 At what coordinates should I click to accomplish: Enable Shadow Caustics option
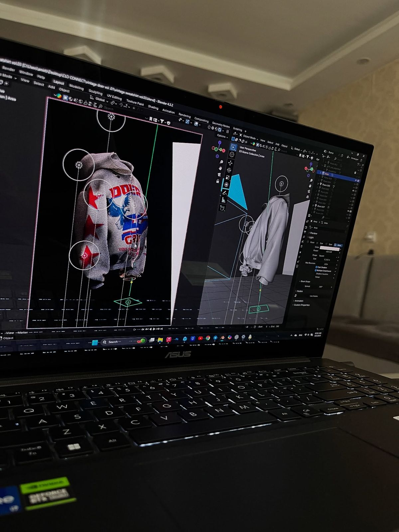tap(322, 274)
